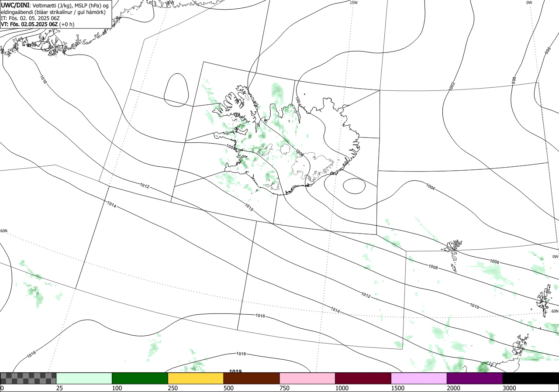Click the legend value '500'

[228, 388]
